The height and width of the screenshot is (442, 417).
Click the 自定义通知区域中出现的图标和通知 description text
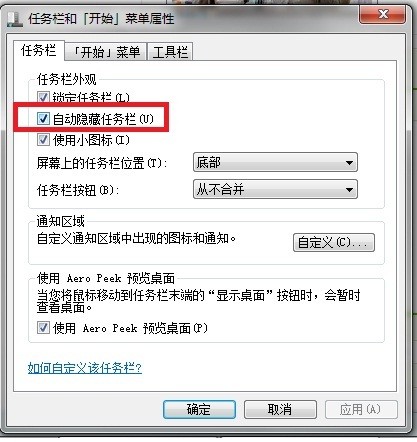point(137,239)
